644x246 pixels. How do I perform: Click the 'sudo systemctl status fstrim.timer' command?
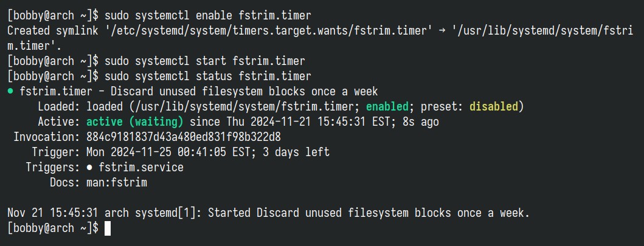click(208, 77)
